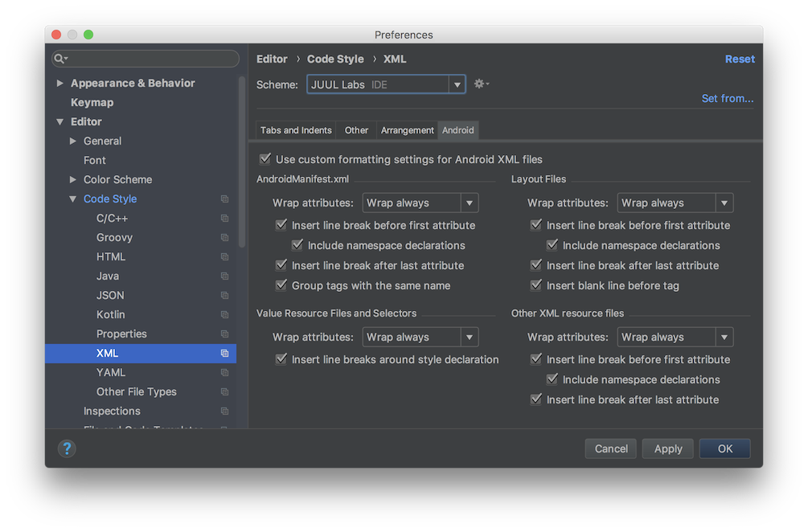808x532 pixels.
Task: Toggle Other XML Insert line break after last attribute
Action: [536, 399]
